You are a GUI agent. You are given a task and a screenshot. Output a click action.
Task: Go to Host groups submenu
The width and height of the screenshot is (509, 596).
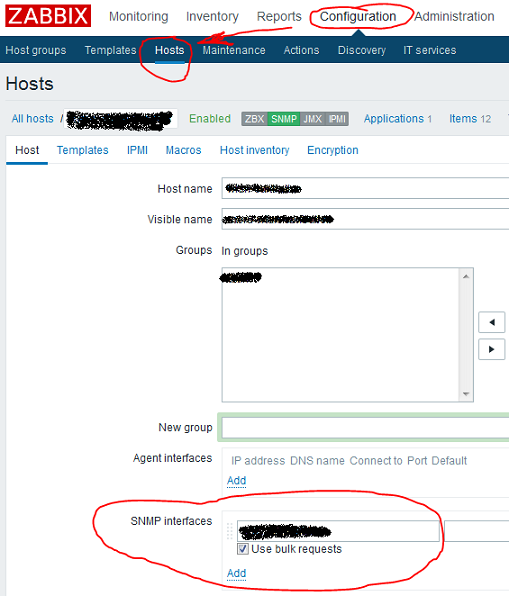coord(36,50)
